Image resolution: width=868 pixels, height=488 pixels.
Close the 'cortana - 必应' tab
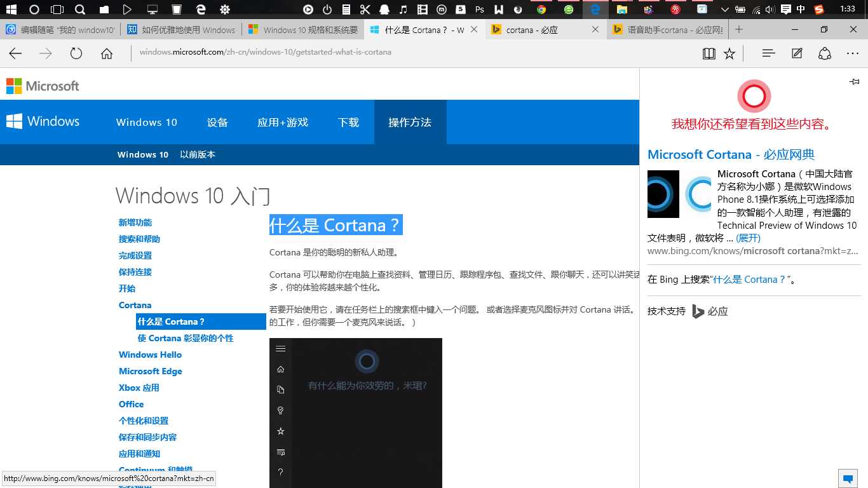pyautogui.click(x=595, y=29)
